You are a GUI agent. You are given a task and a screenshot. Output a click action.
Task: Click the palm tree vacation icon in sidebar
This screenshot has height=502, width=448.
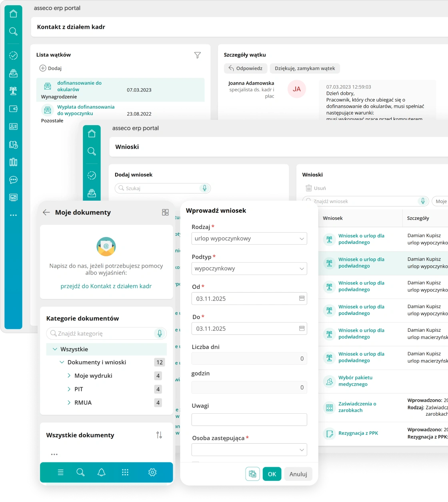(x=13, y=91)
